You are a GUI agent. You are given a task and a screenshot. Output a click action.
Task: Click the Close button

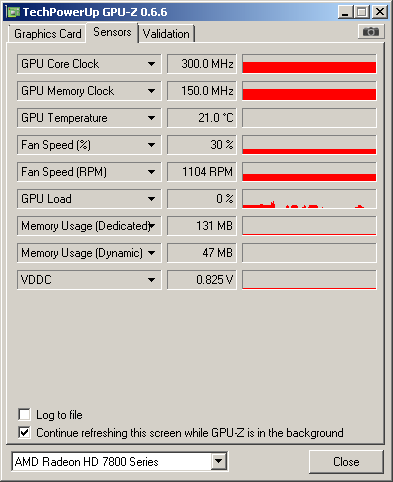click(x=346, y=462)
